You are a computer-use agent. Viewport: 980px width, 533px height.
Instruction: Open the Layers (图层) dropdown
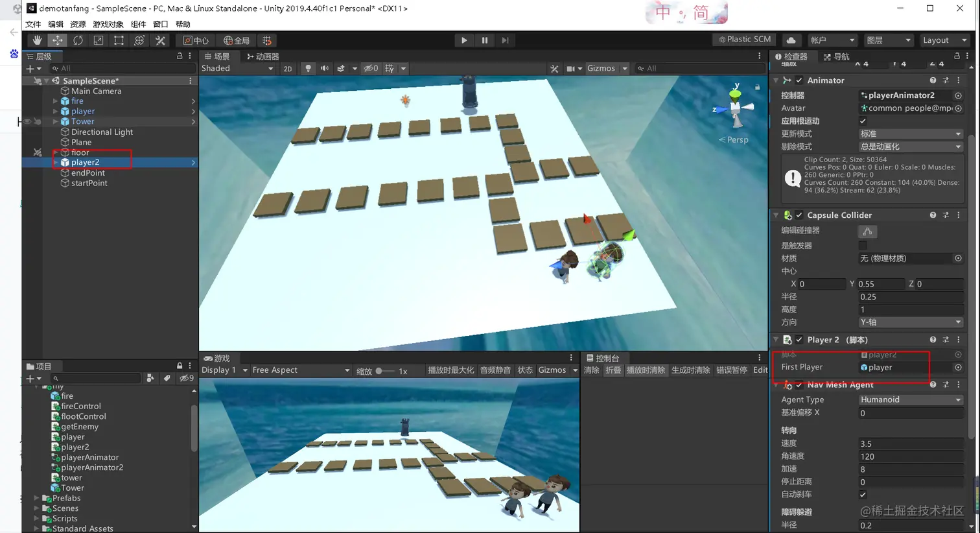coord(889,40)
